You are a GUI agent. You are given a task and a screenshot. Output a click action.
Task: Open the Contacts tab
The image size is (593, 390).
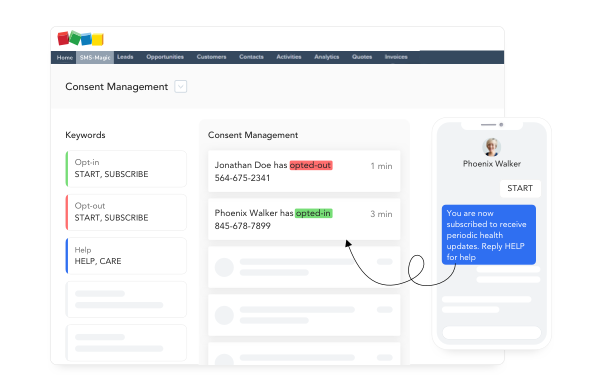(251, 57)
